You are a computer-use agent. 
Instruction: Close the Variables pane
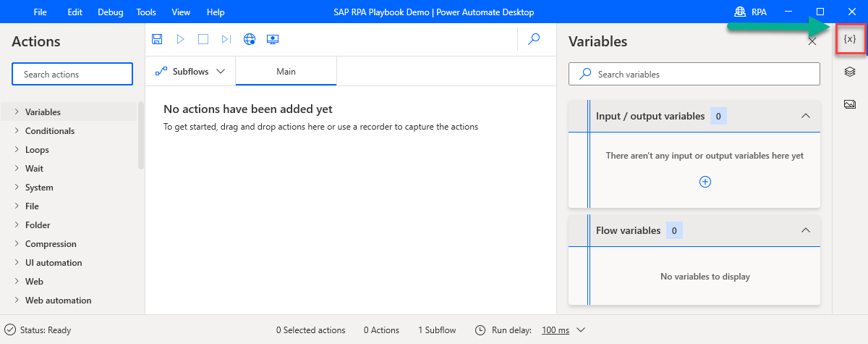point(812,41)
